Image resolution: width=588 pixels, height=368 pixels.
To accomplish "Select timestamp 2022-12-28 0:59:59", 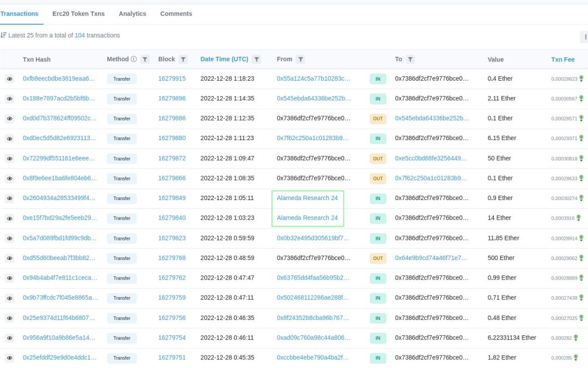I will [x=227, y=238].
